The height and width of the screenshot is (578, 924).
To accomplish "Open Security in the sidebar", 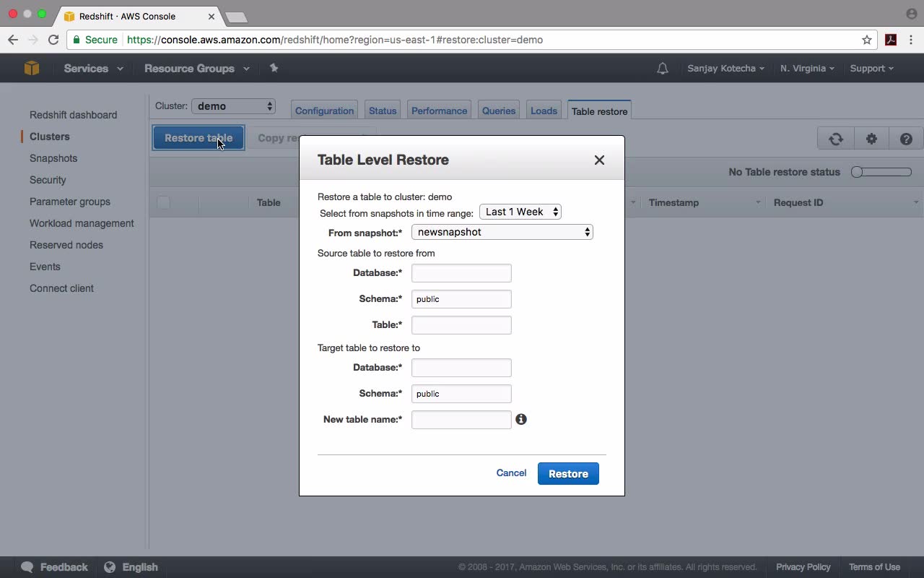I will (x=48, y=180).
